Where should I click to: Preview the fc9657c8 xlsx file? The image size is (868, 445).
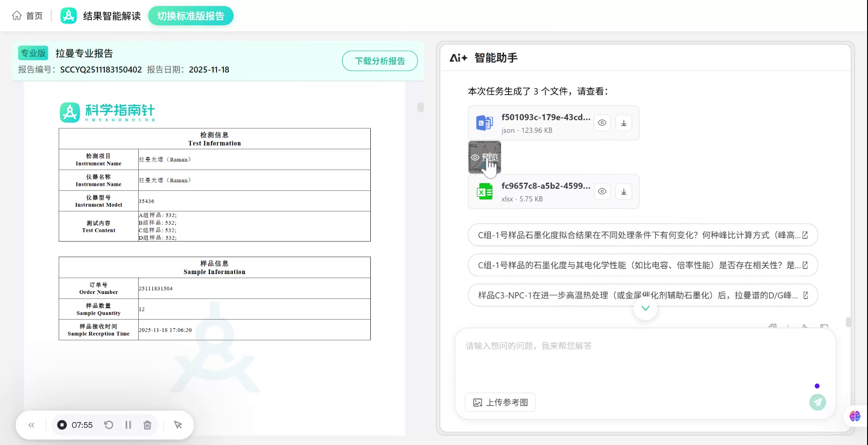click(x=602, y=191)
